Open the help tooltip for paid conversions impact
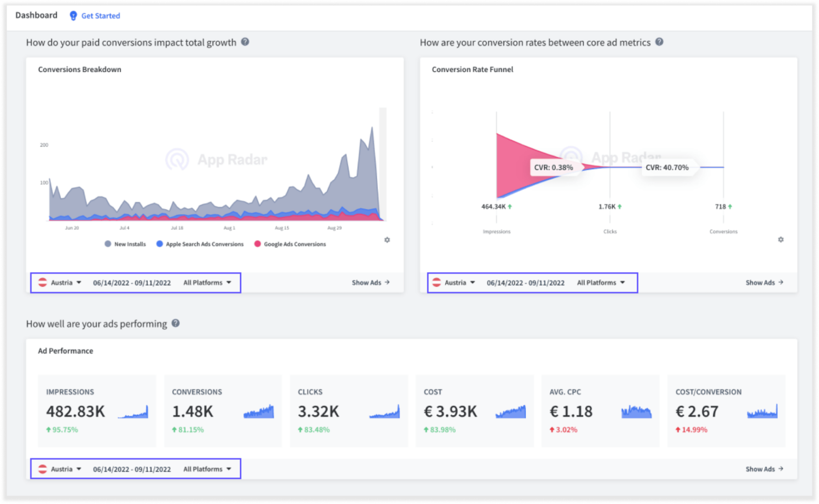 tap(245, 42)
